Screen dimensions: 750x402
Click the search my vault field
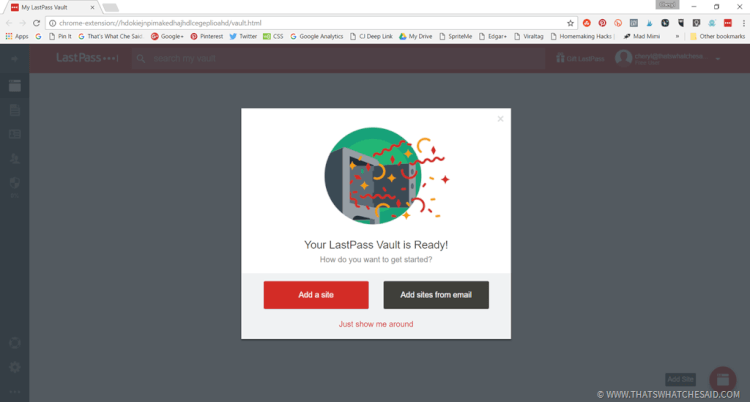point(338,58)
